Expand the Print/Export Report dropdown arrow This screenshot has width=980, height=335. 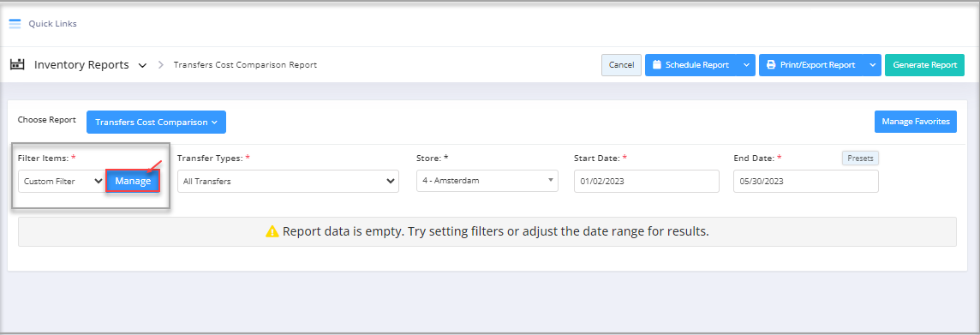pyautogui.click(x=873, y=65)
